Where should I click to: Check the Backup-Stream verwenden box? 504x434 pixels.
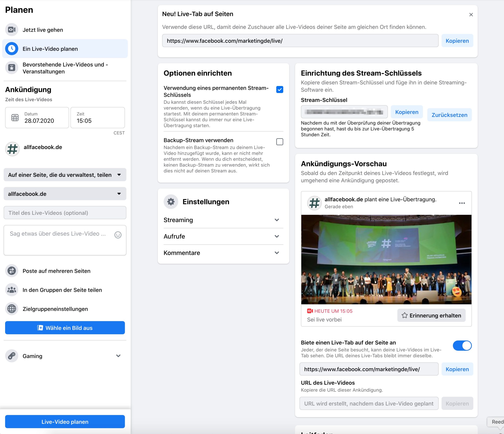coord(280,142)
